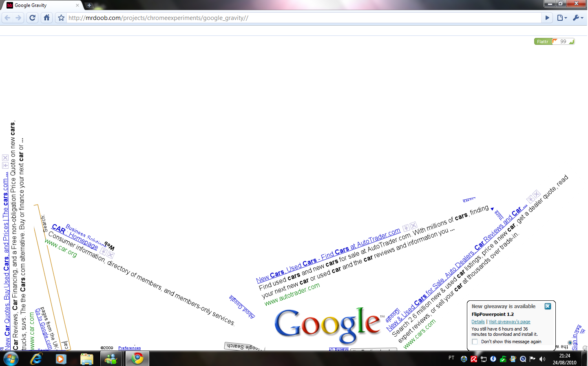The width and height of the screenshot is (588, 366).
Task: Switch to the Chrome taskbar button
Action: click(x=137, y=359)
